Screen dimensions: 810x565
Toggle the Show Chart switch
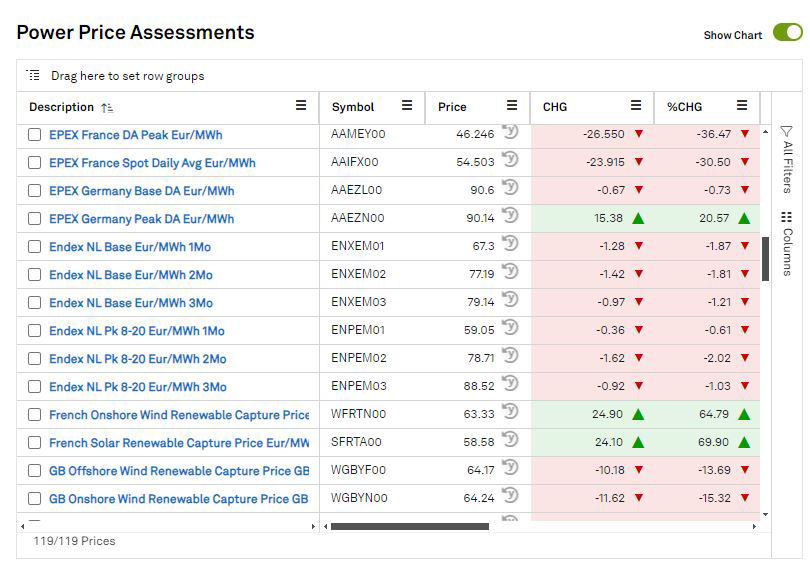[787, 33]
